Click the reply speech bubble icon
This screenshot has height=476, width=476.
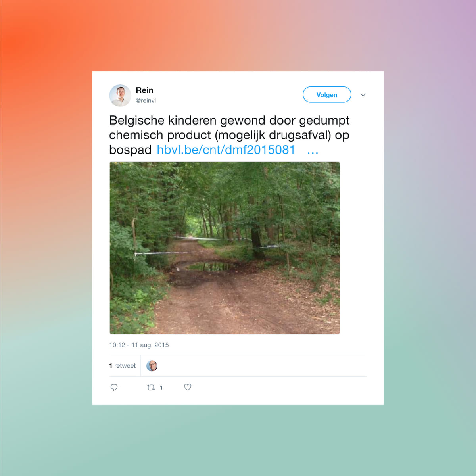click(114, 387)
